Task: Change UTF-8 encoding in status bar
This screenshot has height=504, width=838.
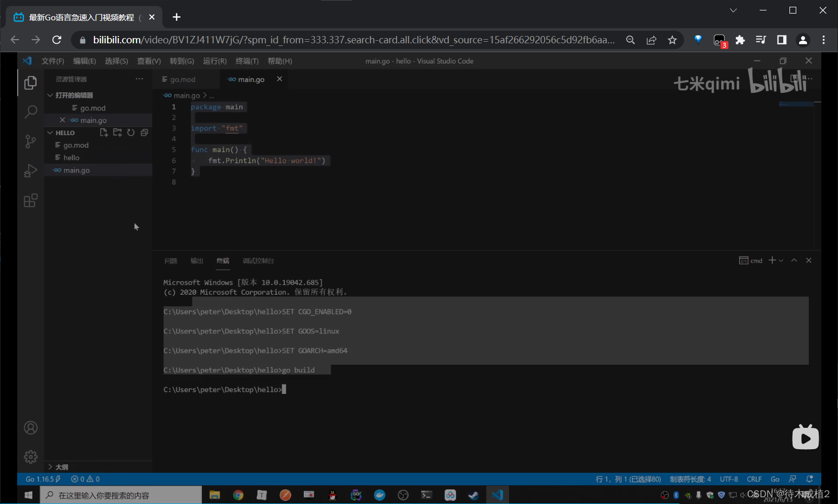Action: [729, 479]
